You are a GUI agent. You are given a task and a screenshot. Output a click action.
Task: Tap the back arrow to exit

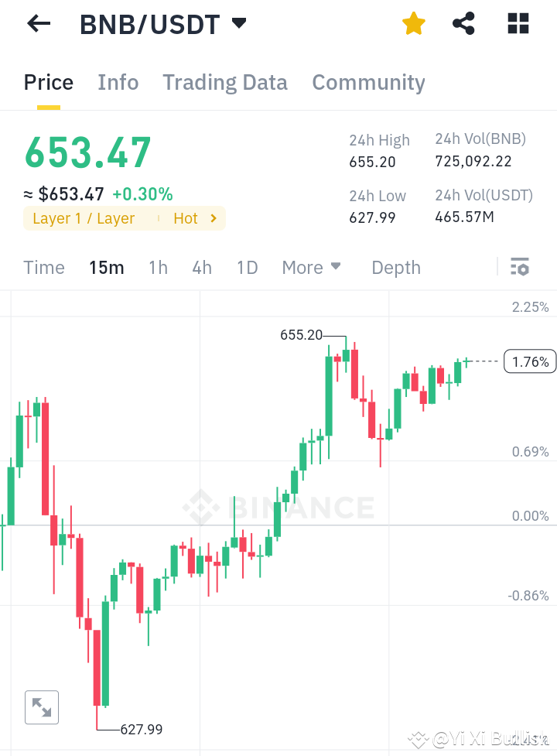(x=38, y=23)
